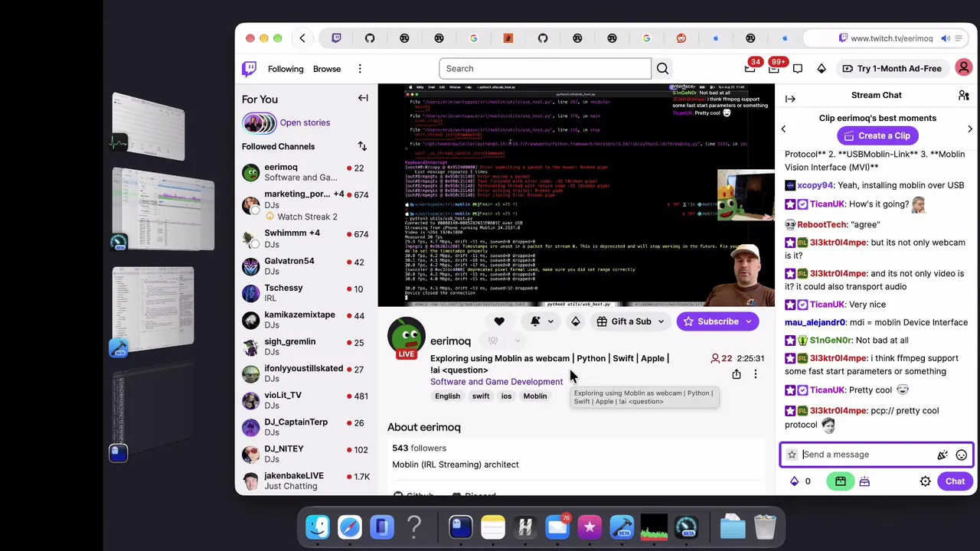Screen dimensions: 980x551
Task: Click the green Hype Train chat icon
Action: pos(840,481)
